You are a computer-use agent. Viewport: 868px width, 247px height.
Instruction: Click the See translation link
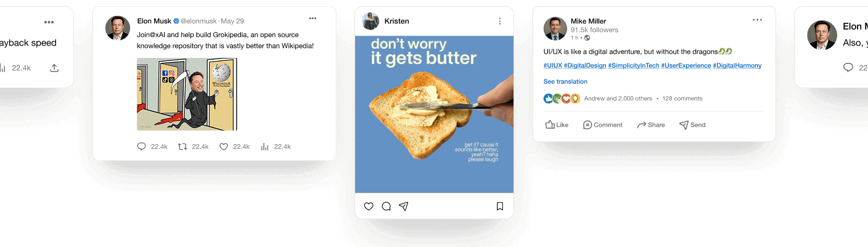(565, 81)
